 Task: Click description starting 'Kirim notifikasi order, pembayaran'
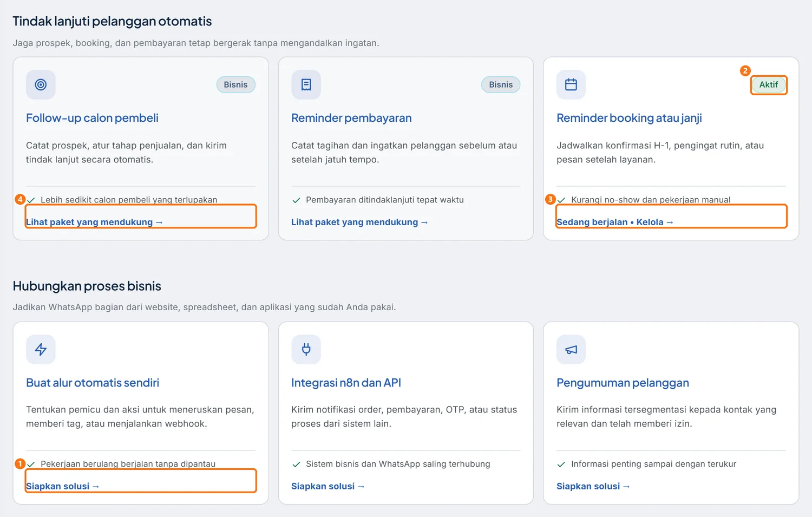[x=404, y=417]
